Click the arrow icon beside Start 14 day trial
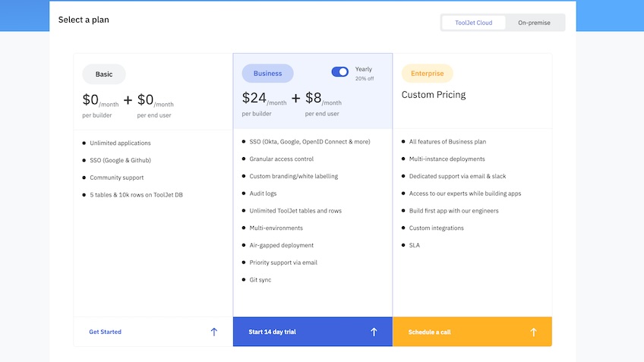 [374, 332]
